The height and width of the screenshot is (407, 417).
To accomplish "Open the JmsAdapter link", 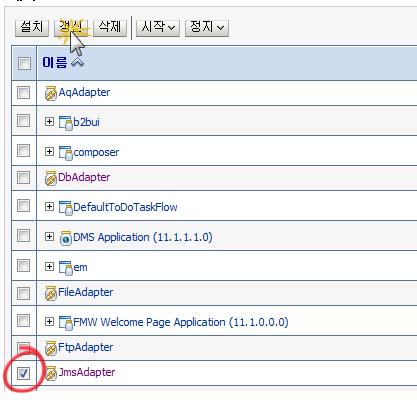I will point(87,372).
